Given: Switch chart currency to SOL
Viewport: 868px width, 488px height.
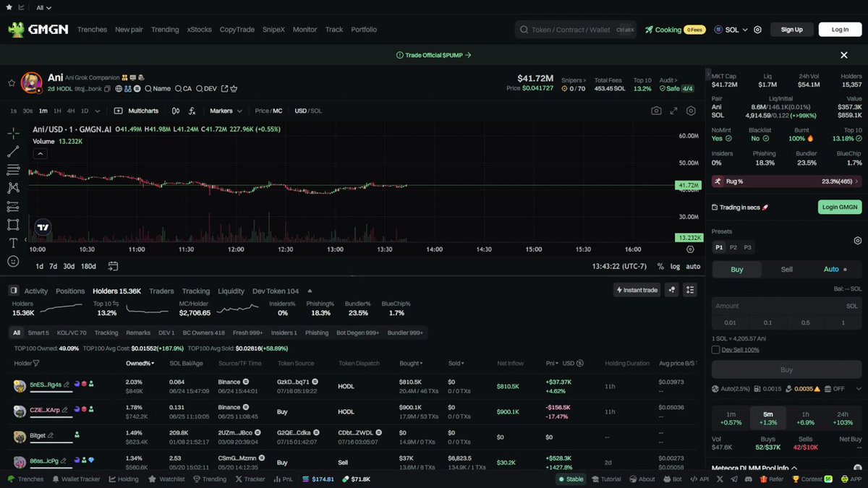Looking at the screenshot, I should [316, 111].
